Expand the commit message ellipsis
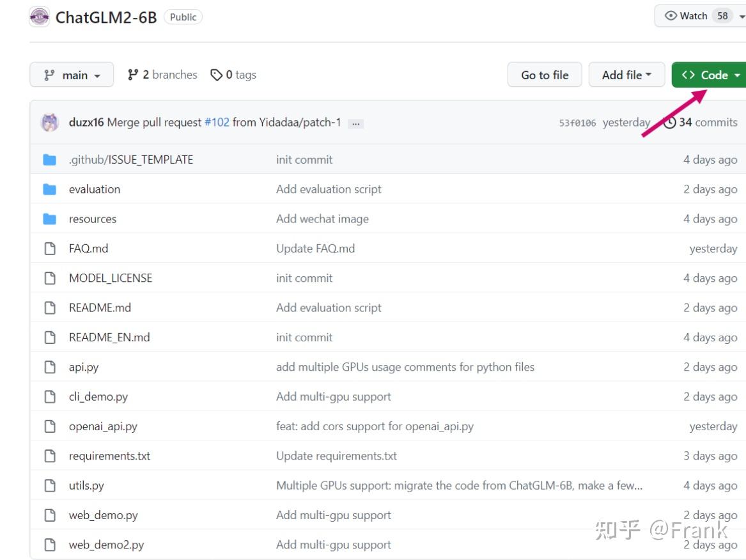 click(356, 124)
